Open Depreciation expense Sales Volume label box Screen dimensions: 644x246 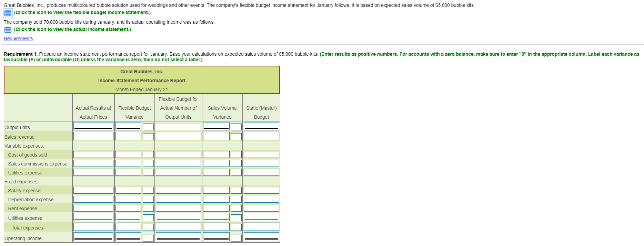[x=237, y=199]
